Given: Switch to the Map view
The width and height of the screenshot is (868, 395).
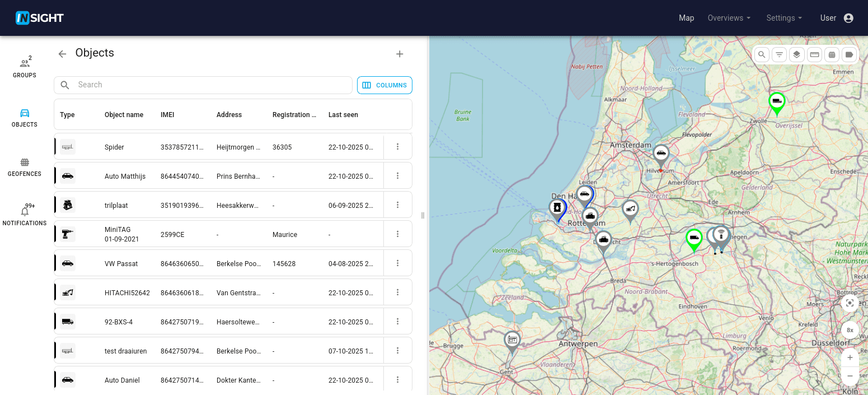Looking at the screenshot, I should (x=686, y=18).
